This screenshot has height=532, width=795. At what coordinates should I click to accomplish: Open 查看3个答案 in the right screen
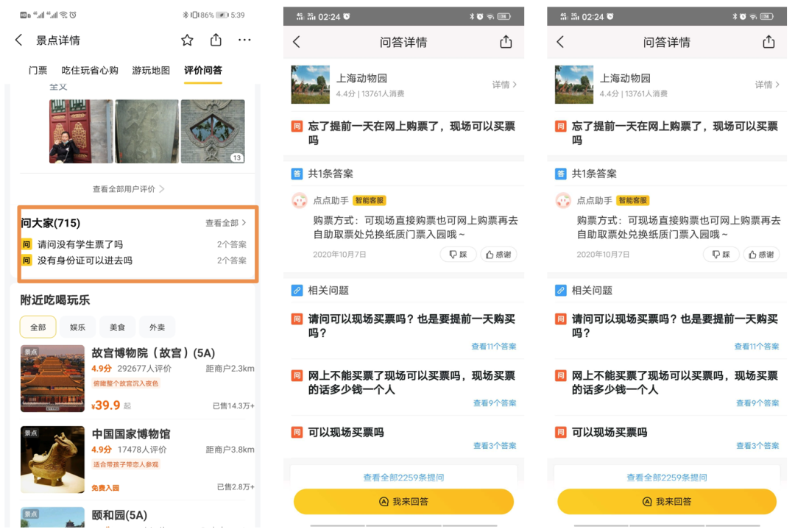click(757, 446)
